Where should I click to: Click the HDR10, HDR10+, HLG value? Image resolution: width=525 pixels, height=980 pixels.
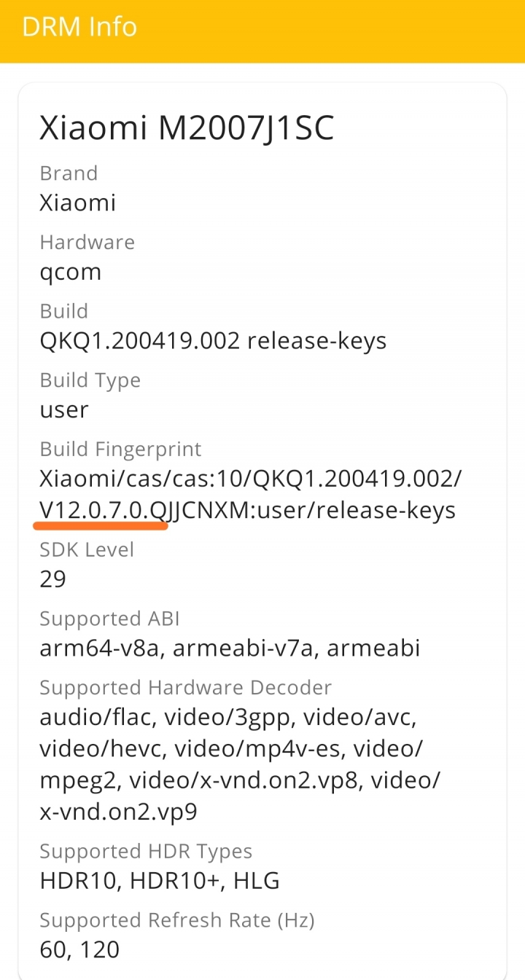(x=160, y=880)
